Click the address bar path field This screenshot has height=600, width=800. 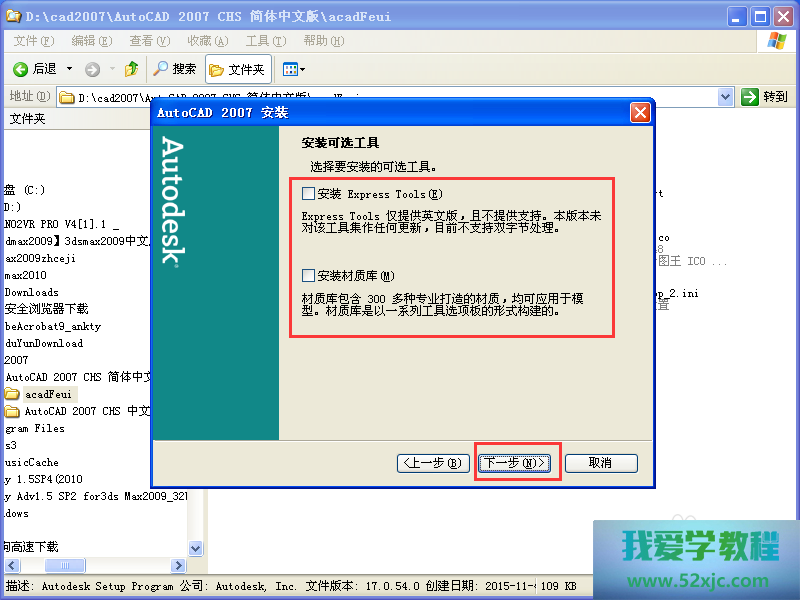pyautogui.click(x=400, y=97)
